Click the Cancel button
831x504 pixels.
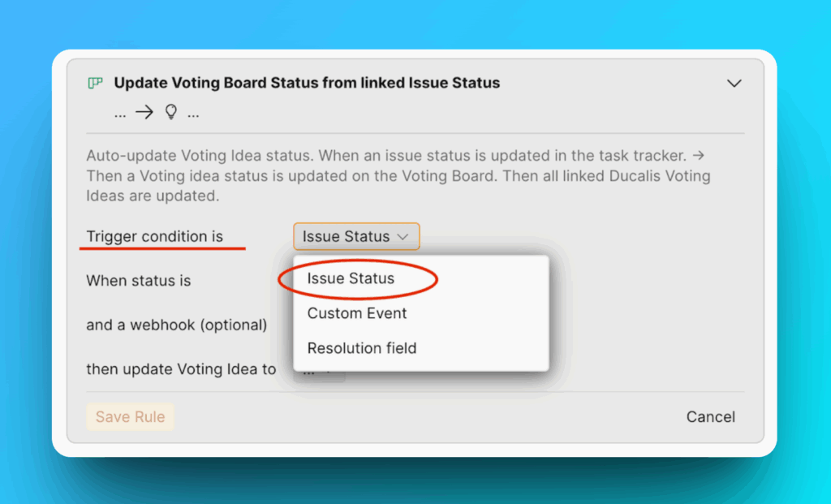(710, 416)
